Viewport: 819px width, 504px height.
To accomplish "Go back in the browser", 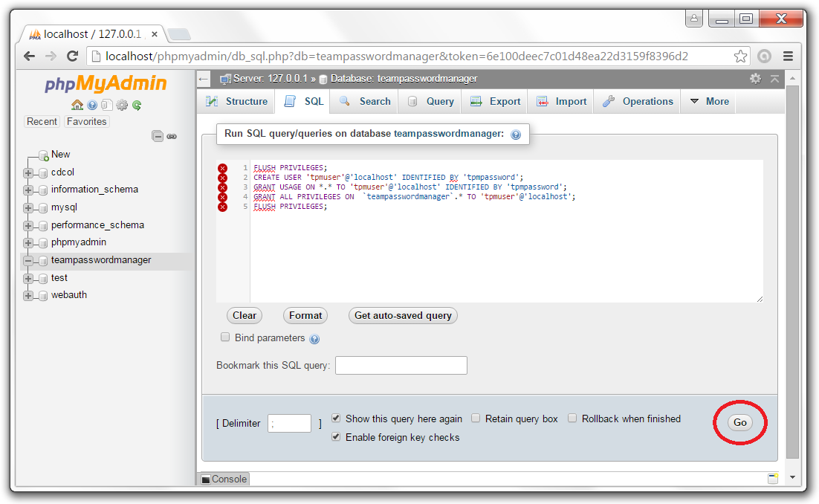I will point(30,56).
